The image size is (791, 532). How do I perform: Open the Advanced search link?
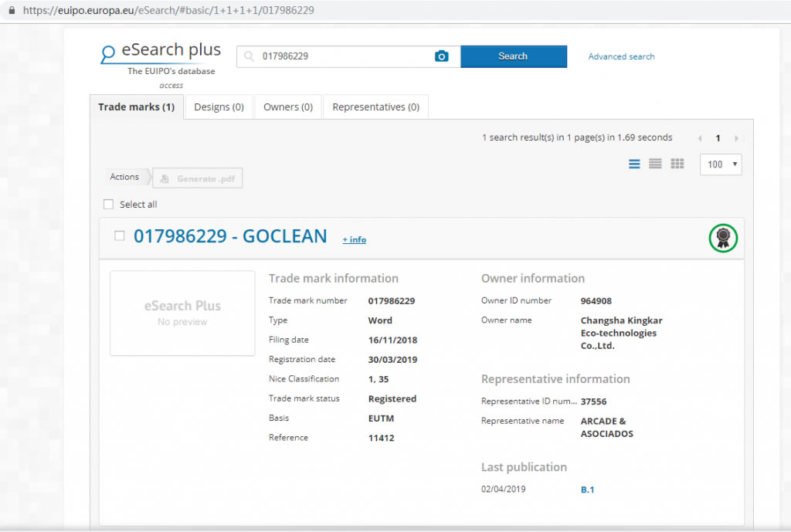coord(621,56)
